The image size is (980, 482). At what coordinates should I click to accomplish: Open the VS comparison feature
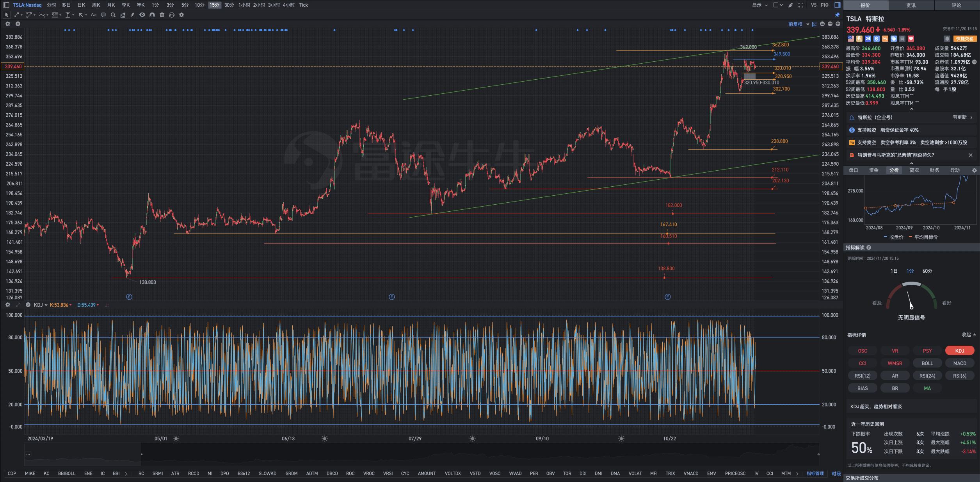pyautogui.click(x=814, y=5)
